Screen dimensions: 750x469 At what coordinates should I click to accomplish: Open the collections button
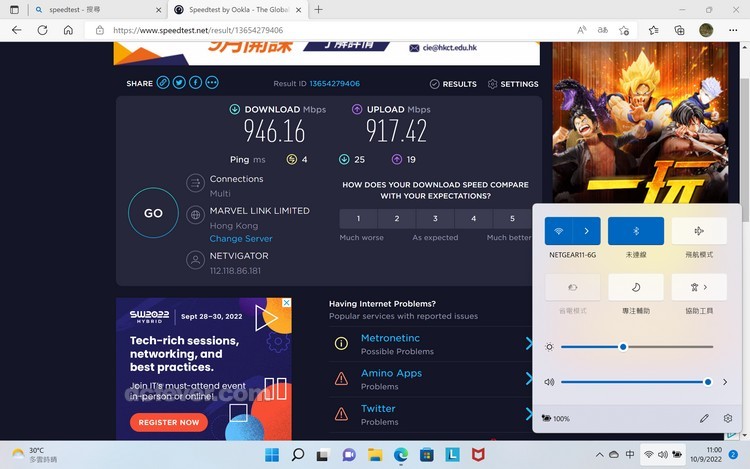(x=679, y=30)
